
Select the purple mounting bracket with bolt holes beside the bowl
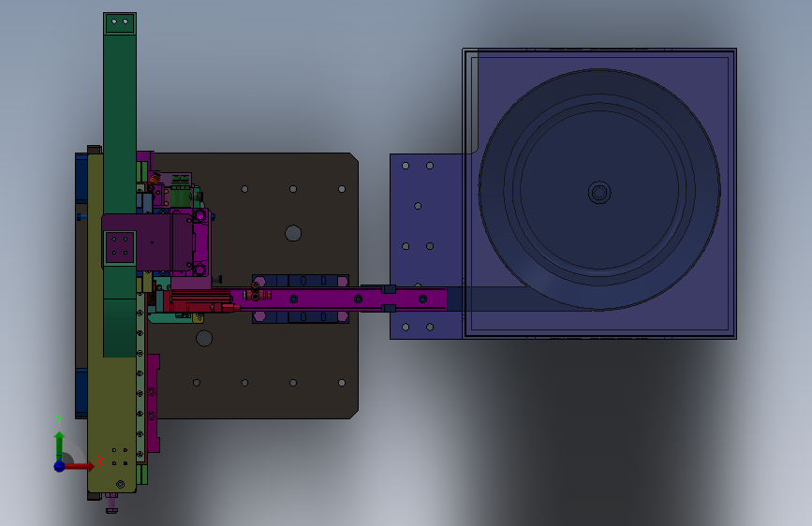[426, 246]
